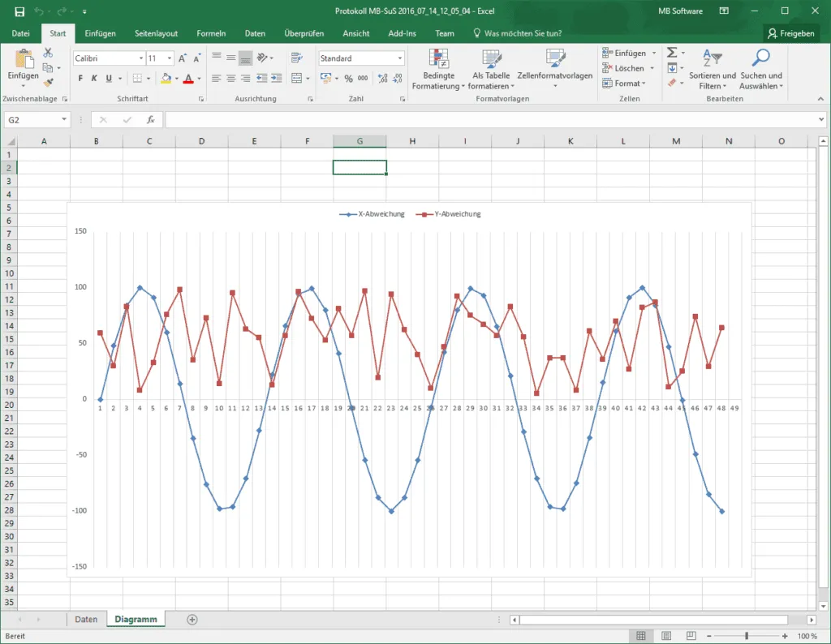Click the thousands separator 000 icon
The height and width of the screenshot is (644, 831).
363,79
